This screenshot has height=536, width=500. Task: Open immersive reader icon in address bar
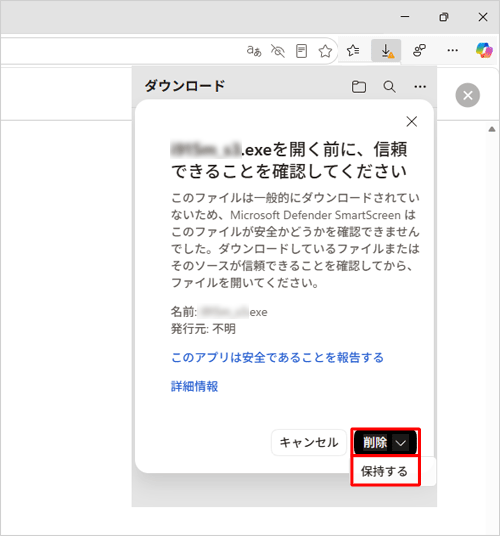(x=301, y=51)
